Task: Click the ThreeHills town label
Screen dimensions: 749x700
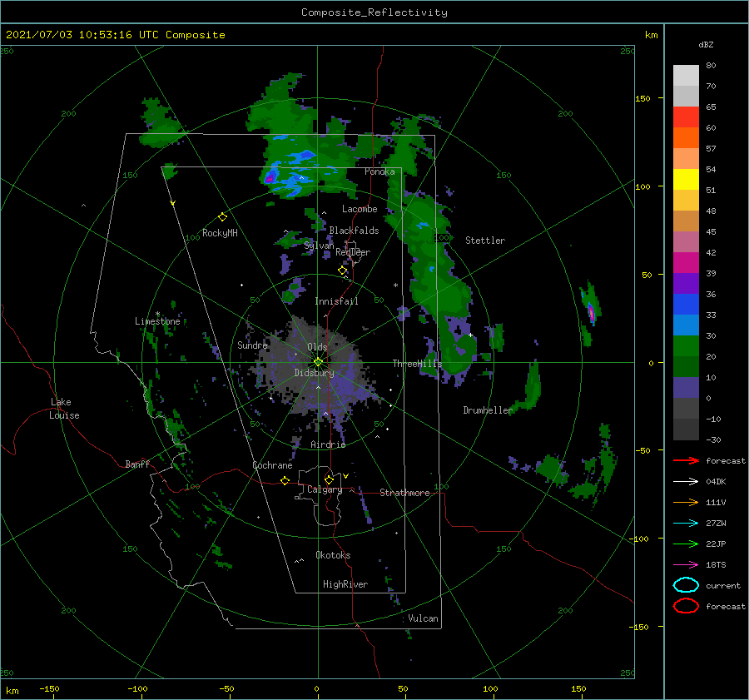Action: click(418, 364)
